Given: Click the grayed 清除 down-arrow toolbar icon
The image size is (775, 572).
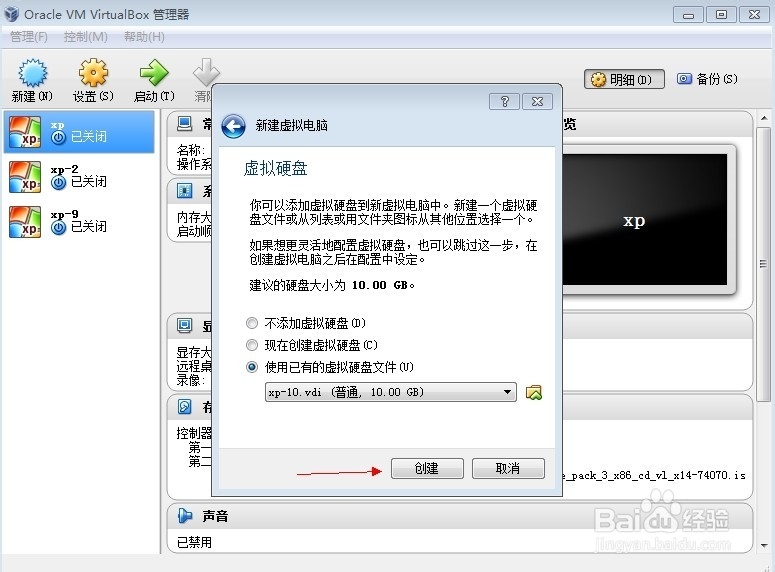Looking at the screenshot, I should (206, 72).
